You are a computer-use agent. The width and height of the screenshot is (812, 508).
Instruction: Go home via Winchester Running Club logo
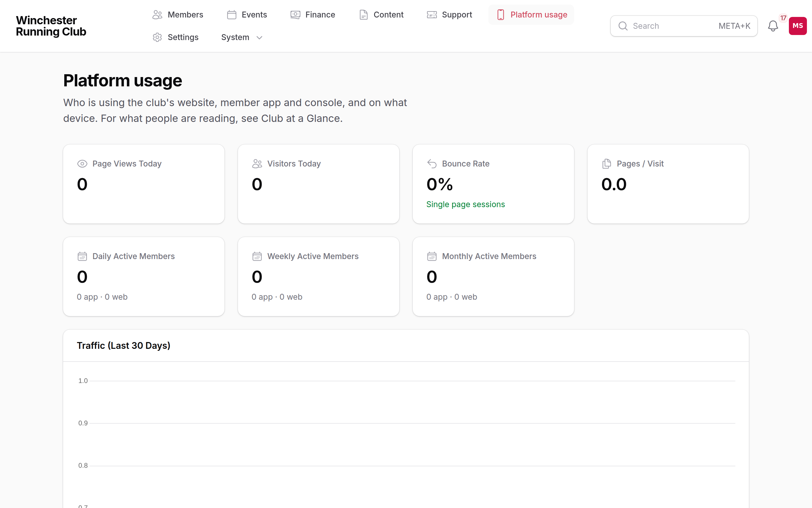[51, 26]
